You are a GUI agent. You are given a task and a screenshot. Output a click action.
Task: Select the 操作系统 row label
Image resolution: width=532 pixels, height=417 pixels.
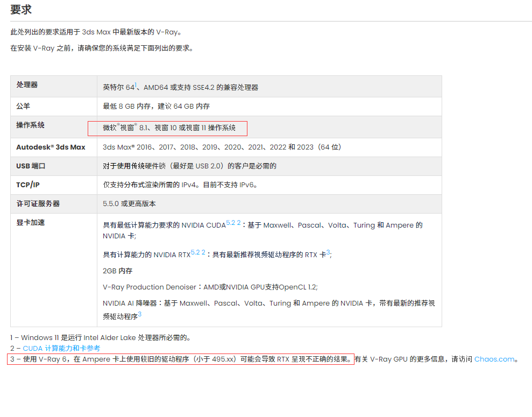(31, 125)
